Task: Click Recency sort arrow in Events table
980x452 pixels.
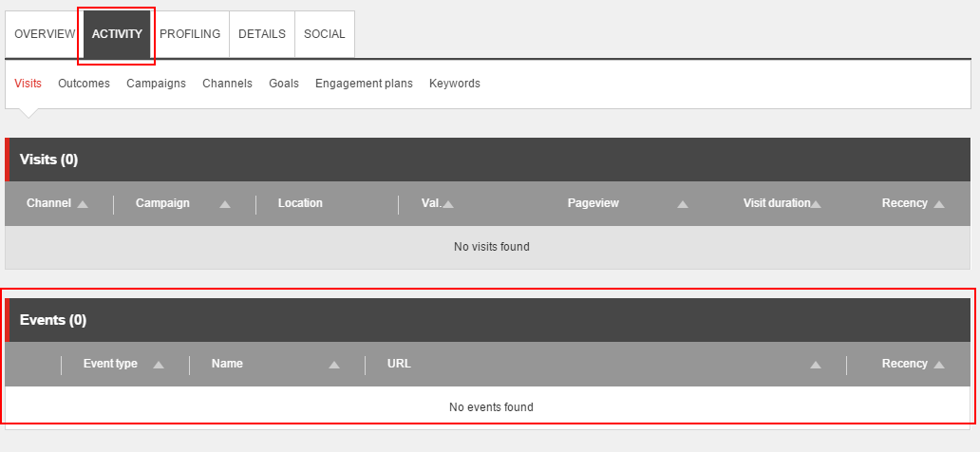Action: point(939,365)
